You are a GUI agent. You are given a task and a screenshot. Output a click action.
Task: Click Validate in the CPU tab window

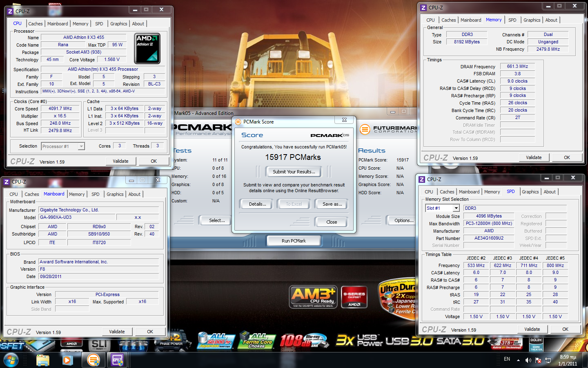[x=120, y=161]
